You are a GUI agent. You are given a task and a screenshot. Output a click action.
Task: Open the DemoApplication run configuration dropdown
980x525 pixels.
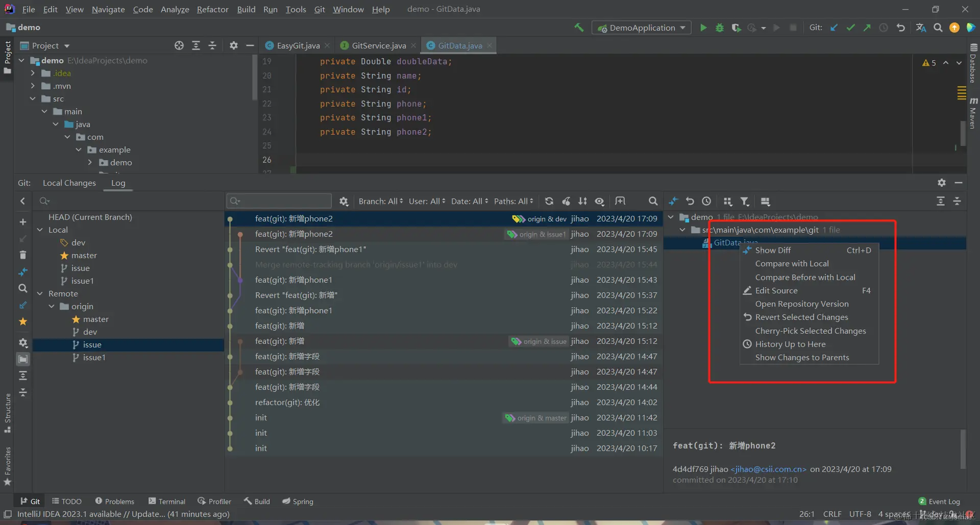pos(642,28)
